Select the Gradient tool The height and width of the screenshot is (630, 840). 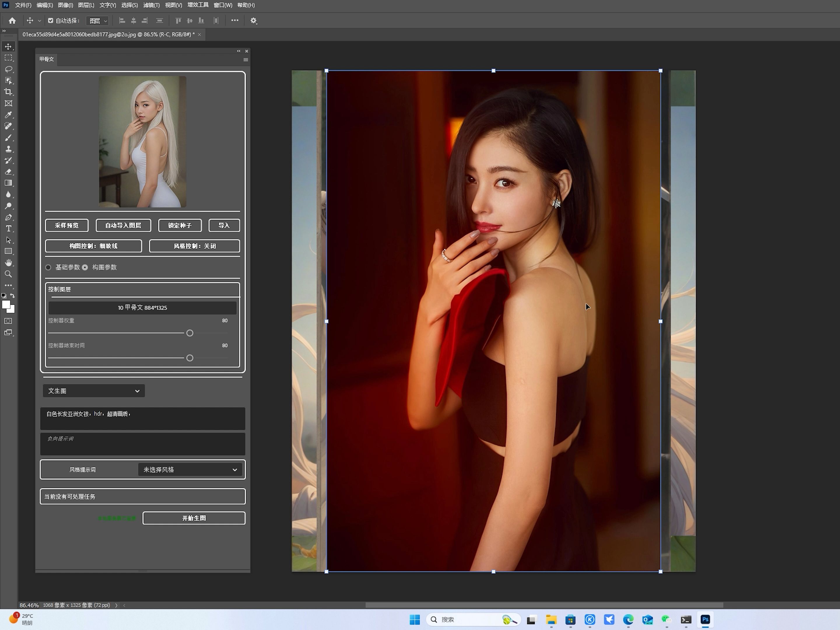[8, 183]
